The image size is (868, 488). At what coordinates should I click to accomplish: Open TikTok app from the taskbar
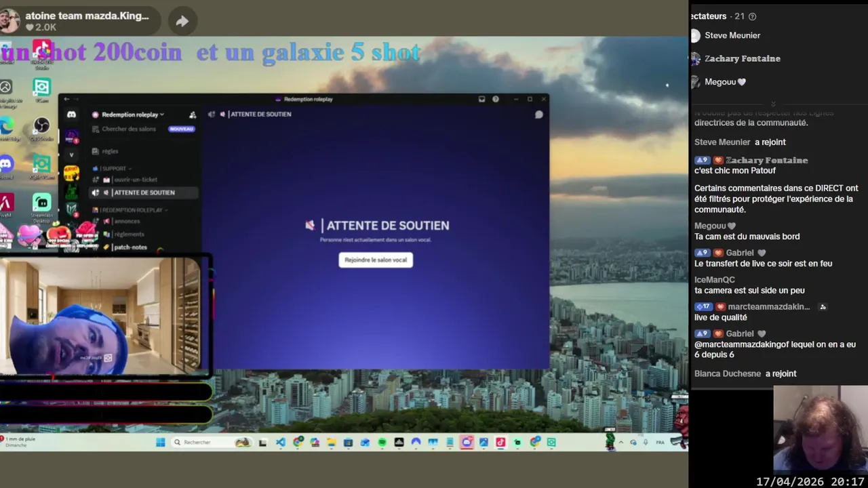click(x=500, y=443)
